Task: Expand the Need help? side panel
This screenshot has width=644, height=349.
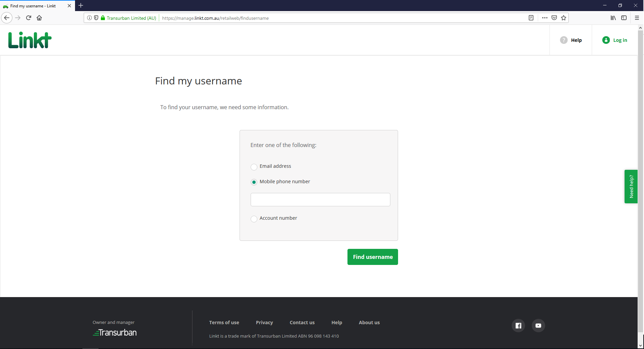Action: (631, 187)
